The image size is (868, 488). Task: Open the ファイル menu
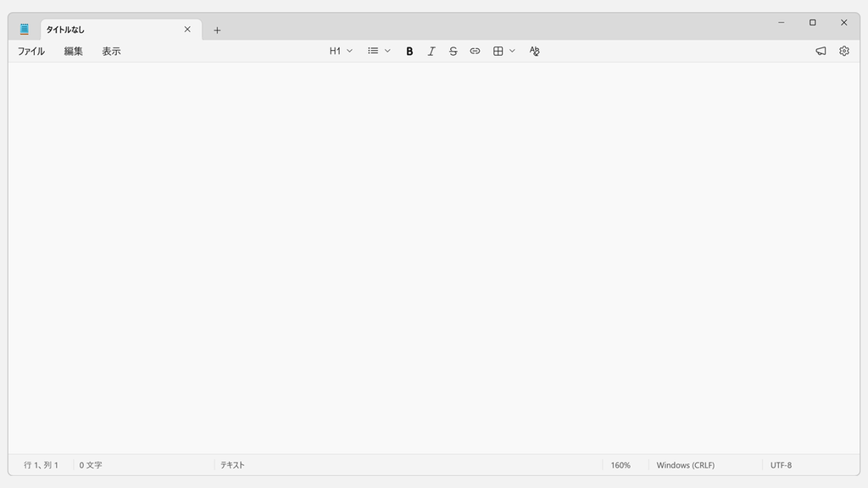click(31, 51)
